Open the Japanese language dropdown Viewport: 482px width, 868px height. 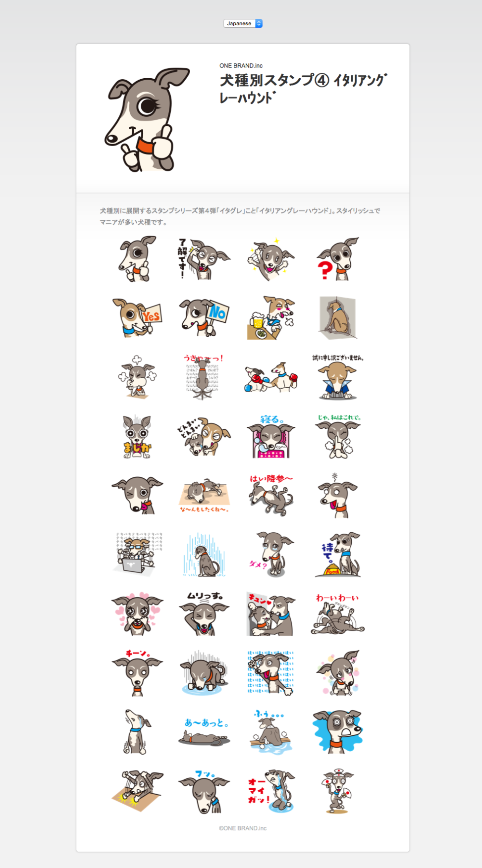(243, 23)
